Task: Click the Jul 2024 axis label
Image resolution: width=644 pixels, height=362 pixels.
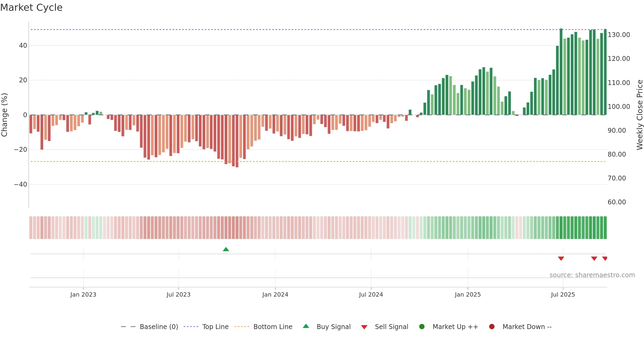Action: (371, 294)
